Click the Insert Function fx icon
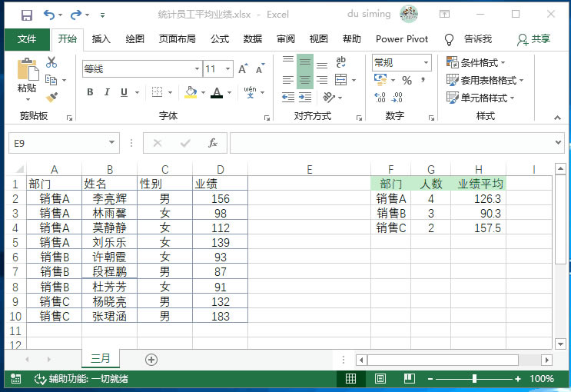Image resolution: width=571 pixels, height=392 pixels. (x=213, y=143)
